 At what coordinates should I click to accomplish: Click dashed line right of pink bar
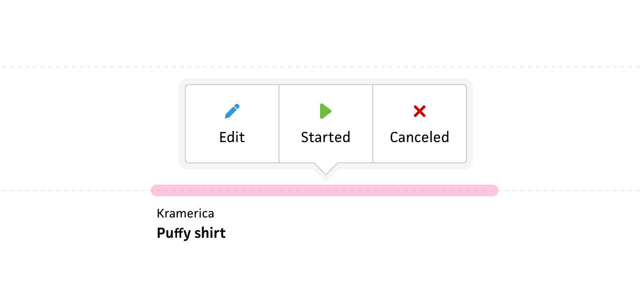point(571,190)
